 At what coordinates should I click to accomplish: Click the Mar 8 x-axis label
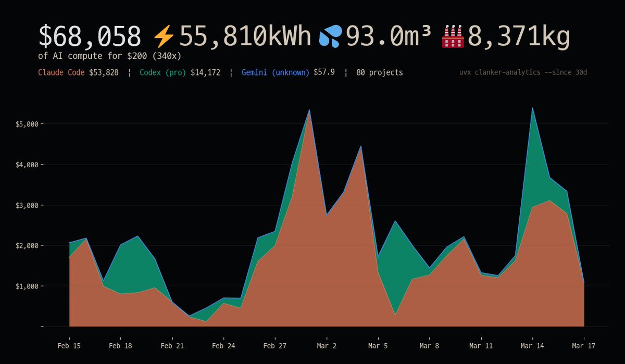tap(430, 345)
